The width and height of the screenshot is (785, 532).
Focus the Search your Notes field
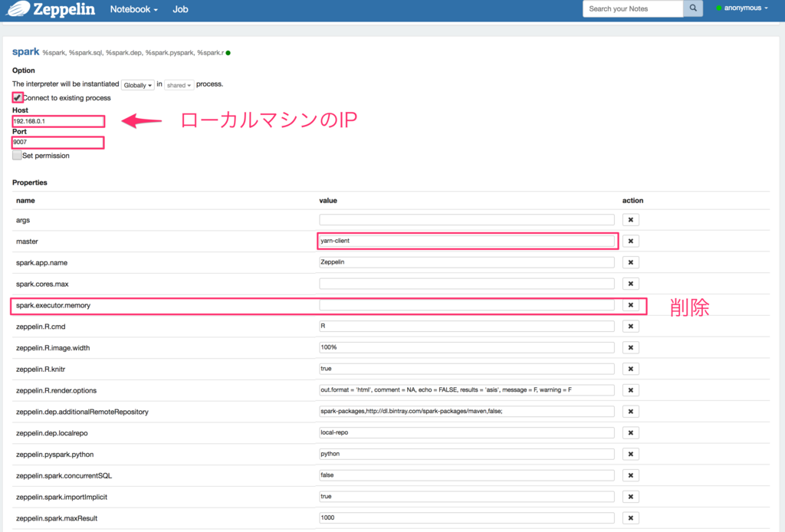point(632,8)
